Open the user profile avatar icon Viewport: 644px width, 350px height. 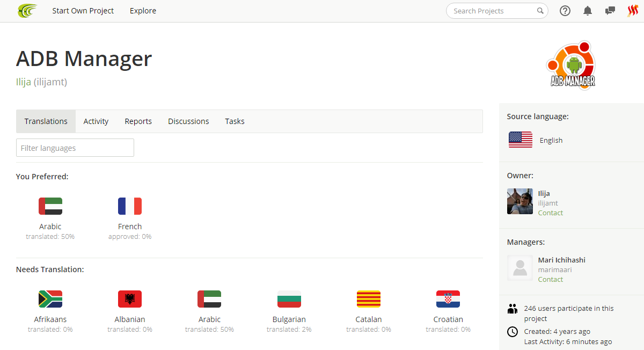[633, 11]
